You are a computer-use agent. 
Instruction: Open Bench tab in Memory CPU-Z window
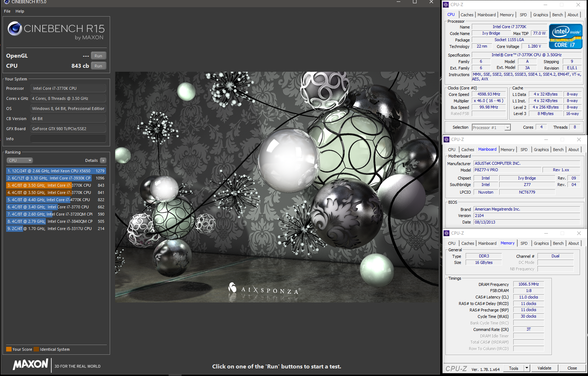point(558,243)
